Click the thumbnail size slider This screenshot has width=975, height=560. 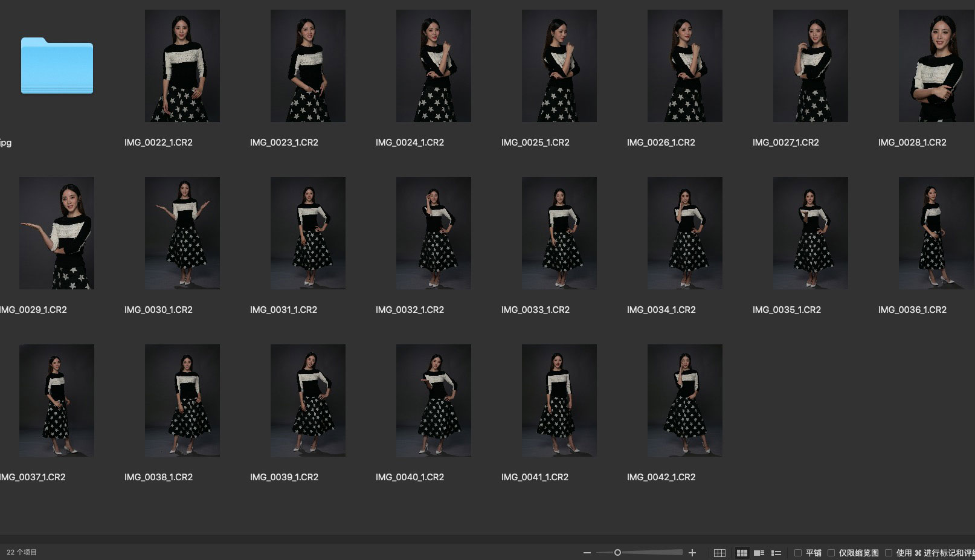pyautogui.click(x=617, y=553)
